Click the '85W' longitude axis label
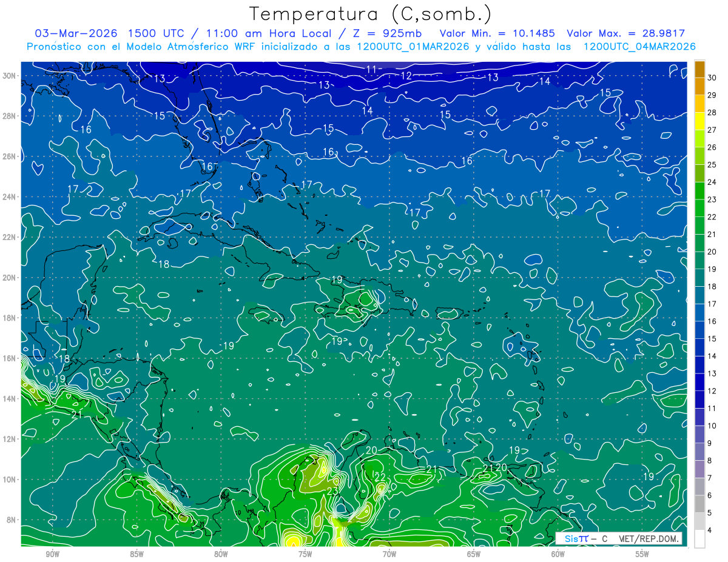 tap(136, 554)
